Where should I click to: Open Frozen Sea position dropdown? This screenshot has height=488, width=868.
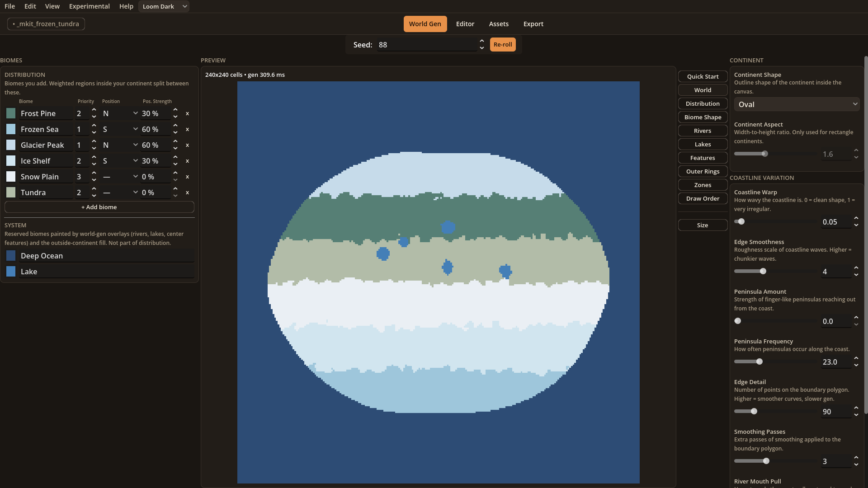point(120,129)
